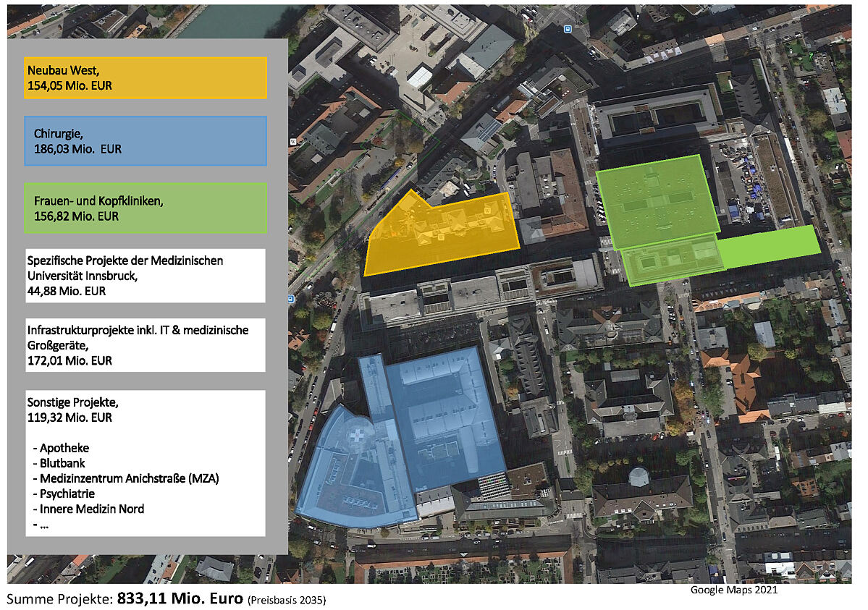Click the blue transit icon left of yellow area
Viewport: 868px width, 610px height.
290,298
